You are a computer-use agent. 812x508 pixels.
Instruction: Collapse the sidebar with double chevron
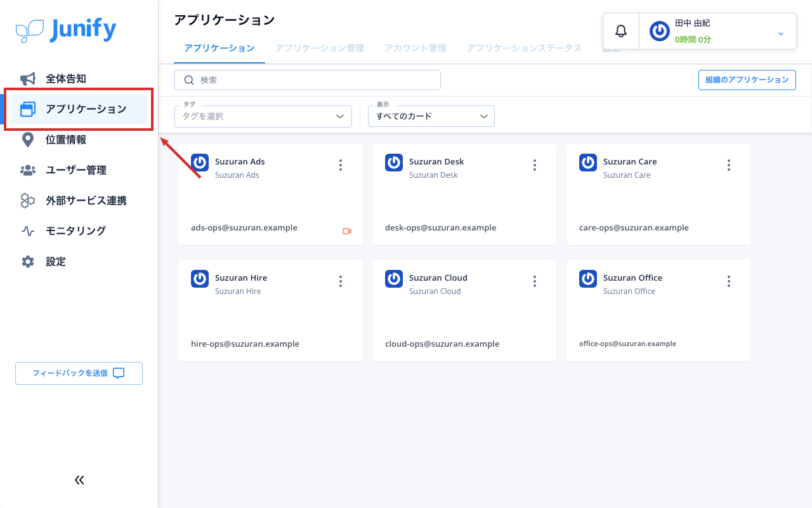point(79,480)
